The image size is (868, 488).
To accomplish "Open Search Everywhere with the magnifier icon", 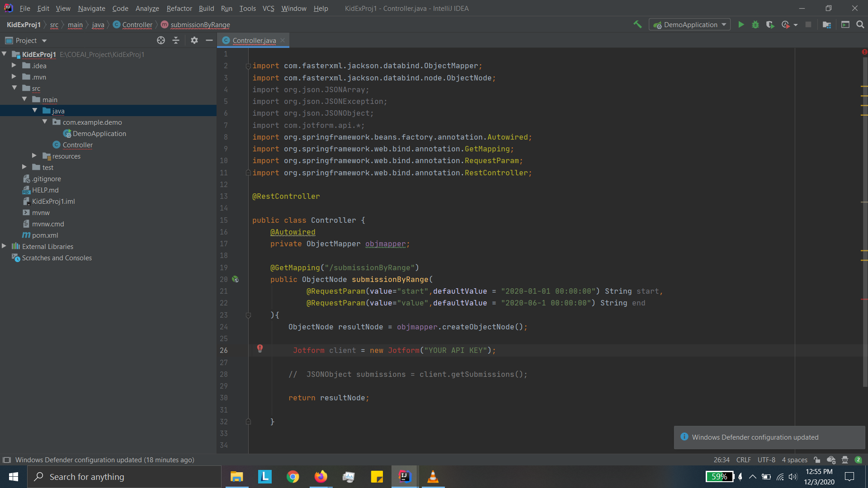I will pos(861,24).
